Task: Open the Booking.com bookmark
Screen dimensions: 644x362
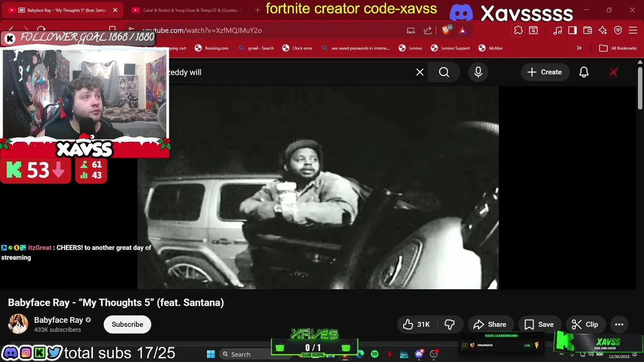Action: point(212,48)
